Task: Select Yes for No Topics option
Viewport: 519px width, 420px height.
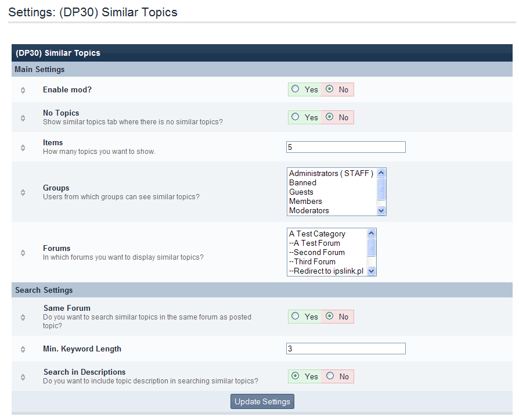Action: coord(295,117)
